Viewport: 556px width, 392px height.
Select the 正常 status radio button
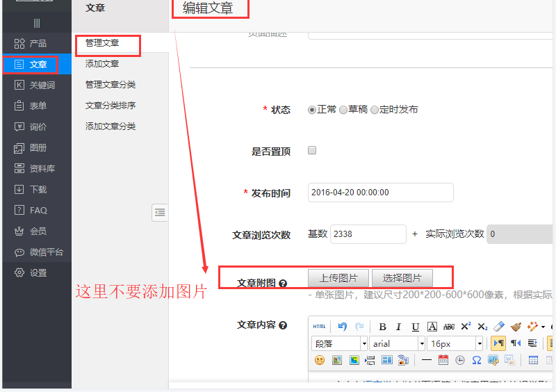312,110
